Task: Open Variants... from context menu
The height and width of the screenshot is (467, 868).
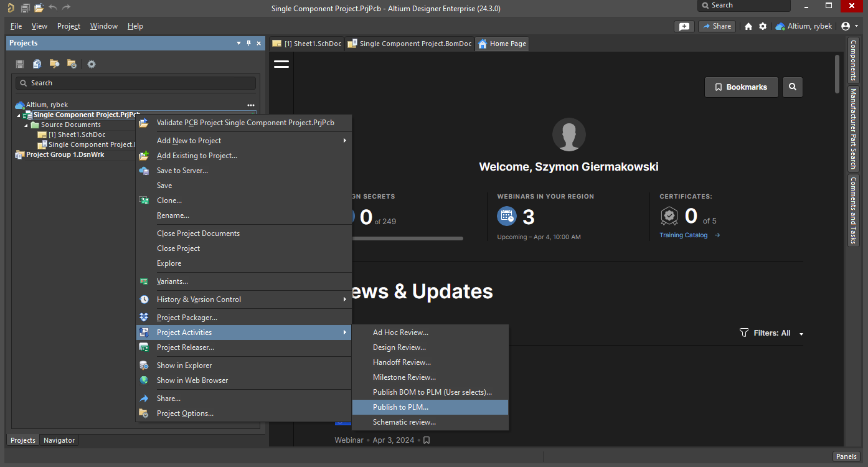Action: (244, 281)
